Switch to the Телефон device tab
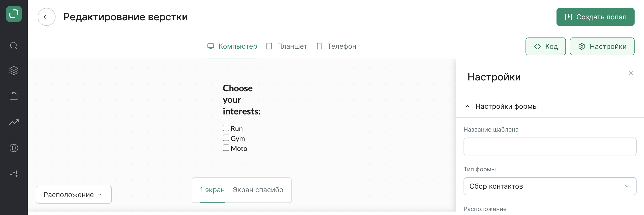Screen dimensions: 644x215 click(x=336, y=46)
